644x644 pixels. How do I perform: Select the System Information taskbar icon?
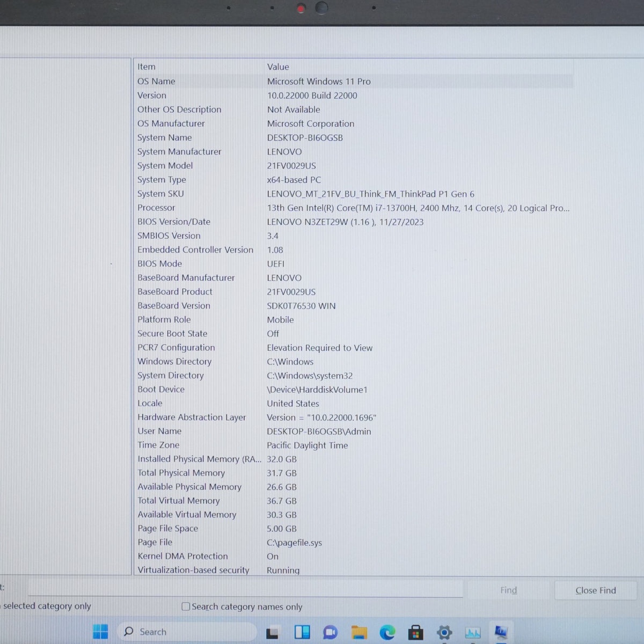pyautogui.click(x=501, y=632)
